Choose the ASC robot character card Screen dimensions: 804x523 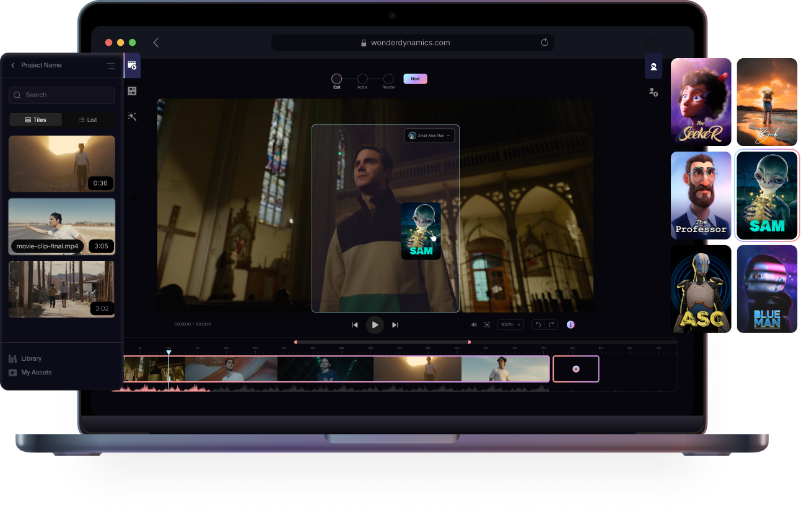(701, 289)
